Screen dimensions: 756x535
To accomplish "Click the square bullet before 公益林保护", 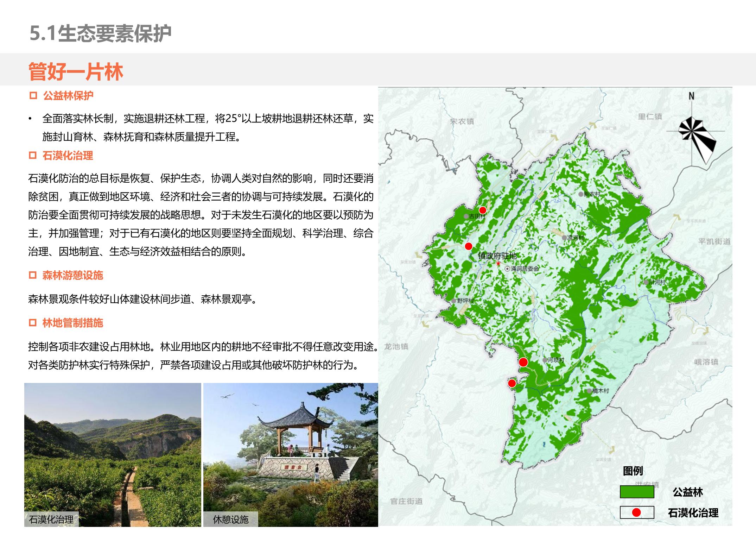I will coord(33,96).
